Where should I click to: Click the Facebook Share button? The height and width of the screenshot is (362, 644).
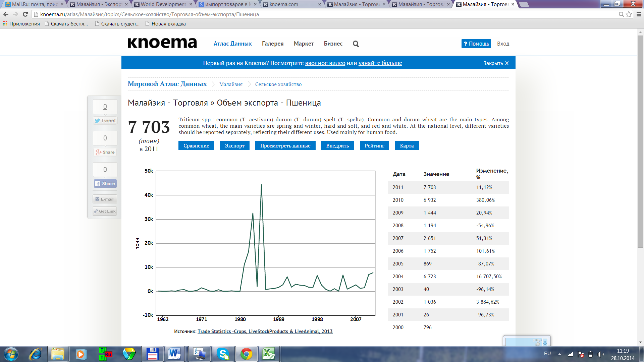(x=105, y=184)
